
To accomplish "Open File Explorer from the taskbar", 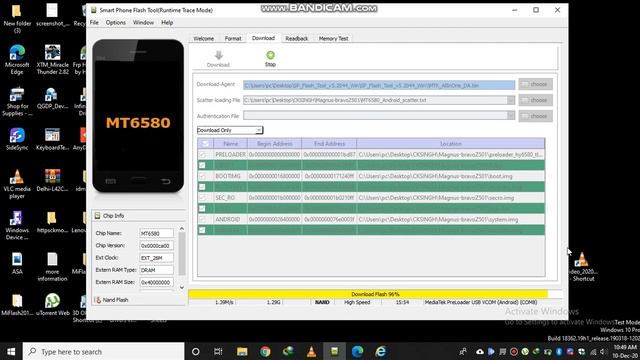I will [x=242, y=351].
